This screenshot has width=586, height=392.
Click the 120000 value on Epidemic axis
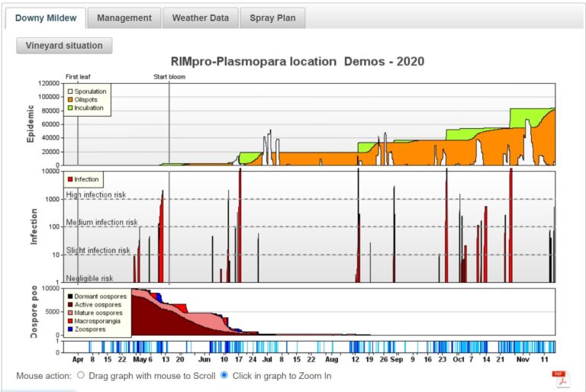[x=49, y=83]
